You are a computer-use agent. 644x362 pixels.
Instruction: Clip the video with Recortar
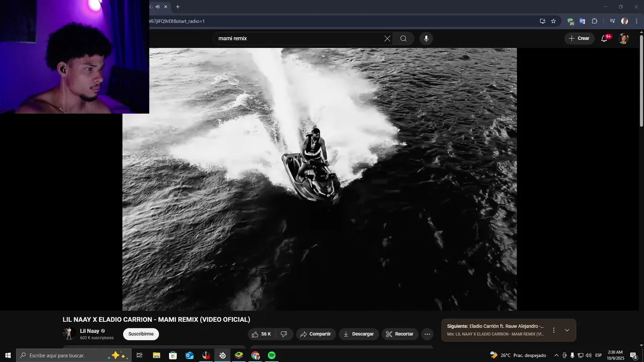[399, 334]
